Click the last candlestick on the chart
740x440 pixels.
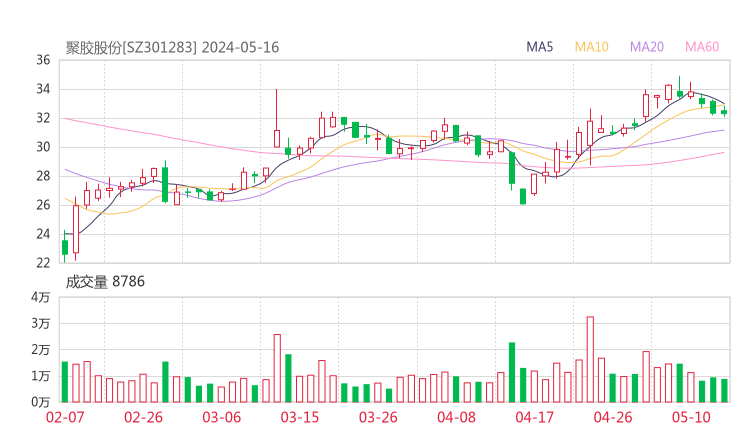pos(724,112)
